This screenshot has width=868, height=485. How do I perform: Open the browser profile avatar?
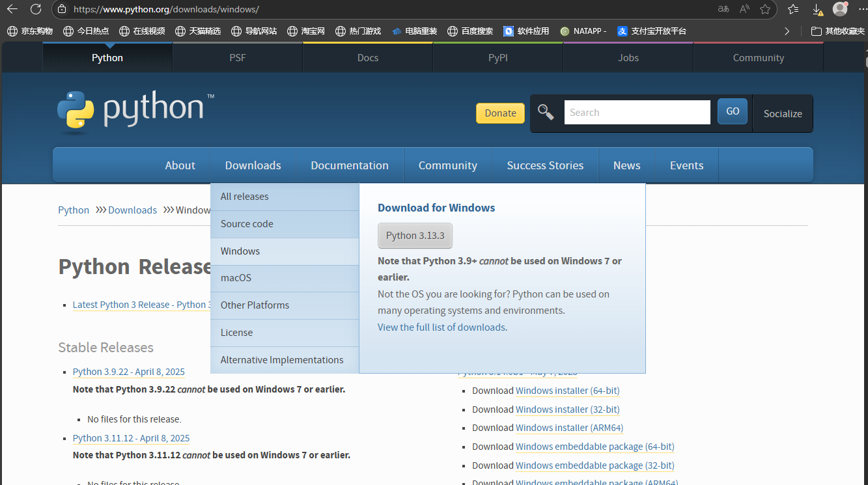(840, 9)
